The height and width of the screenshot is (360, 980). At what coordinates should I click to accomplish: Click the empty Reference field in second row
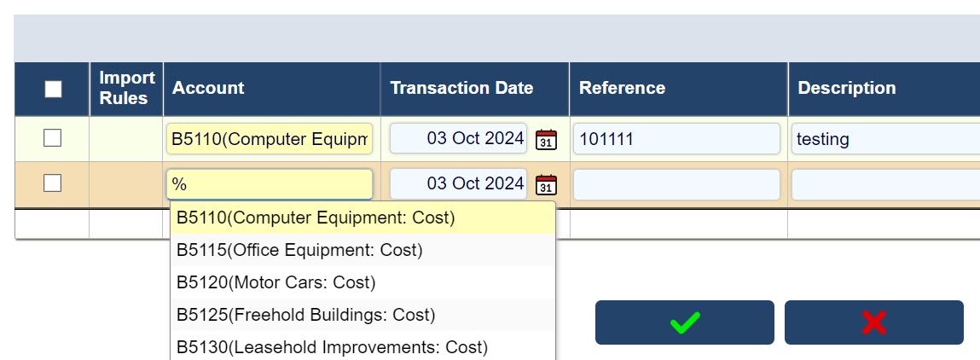(676, 184)
